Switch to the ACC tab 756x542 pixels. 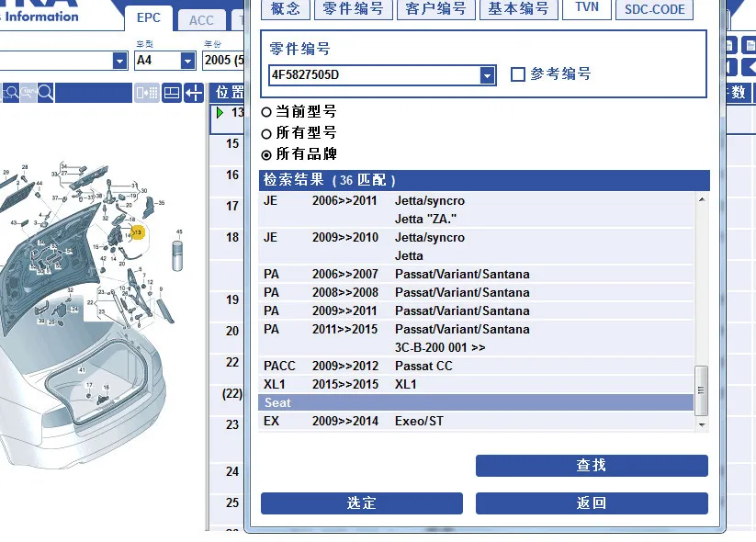201,20
